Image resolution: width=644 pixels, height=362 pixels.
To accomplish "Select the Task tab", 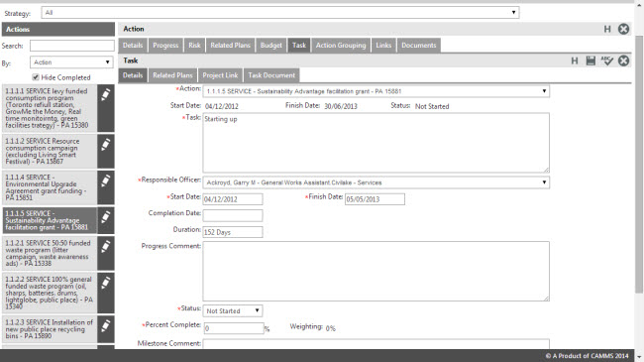I will pyautogui.click(x=299, y=46).
